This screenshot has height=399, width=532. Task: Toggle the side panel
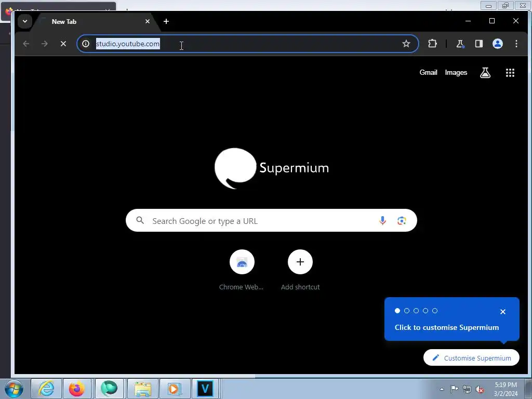tap(478, 44)
